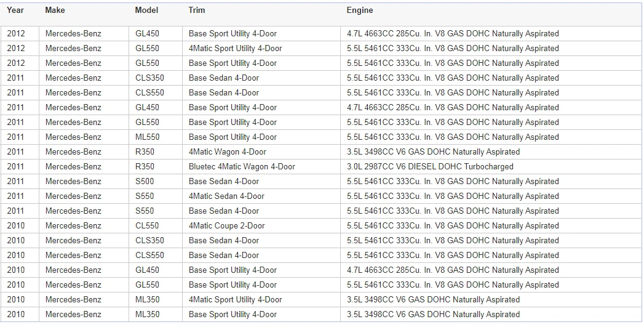Image resolution: width=644 pixels, height=327 pixels.
Task: Select the 2012 GL450 model cell
Action: click(156, 34)
